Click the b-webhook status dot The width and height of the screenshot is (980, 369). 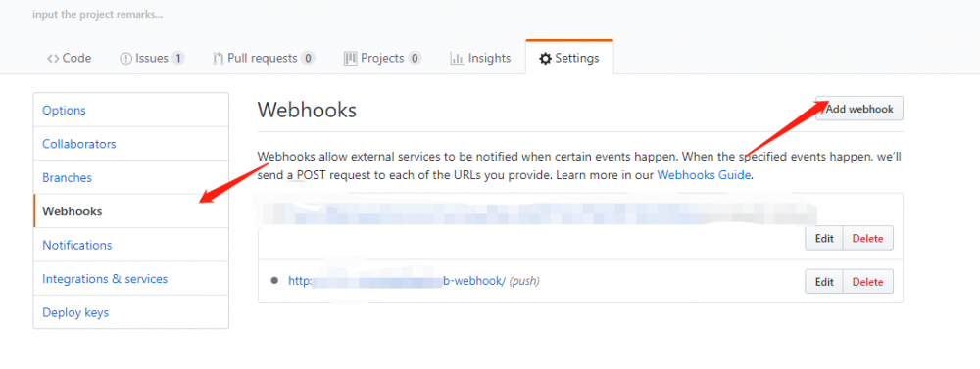(x=273, y=281)
